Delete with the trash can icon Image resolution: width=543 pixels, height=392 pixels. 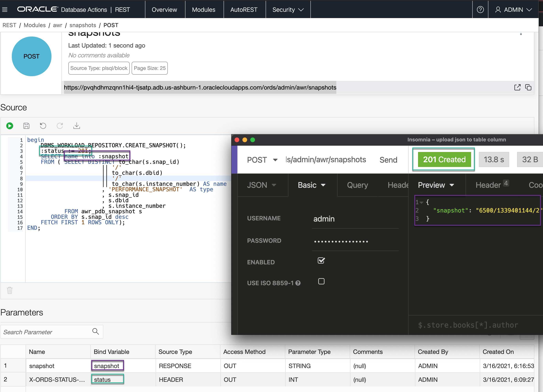(x=10, y=290)
